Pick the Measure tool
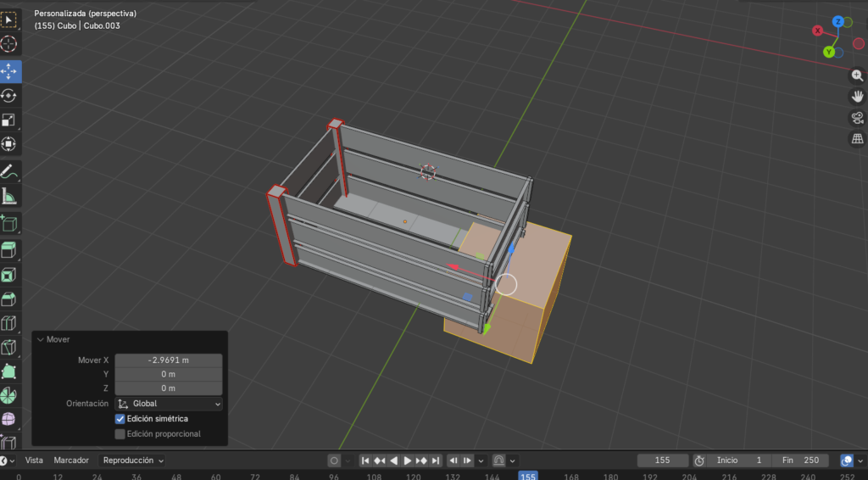Viewport: 868px width, 480px height. 9,198
